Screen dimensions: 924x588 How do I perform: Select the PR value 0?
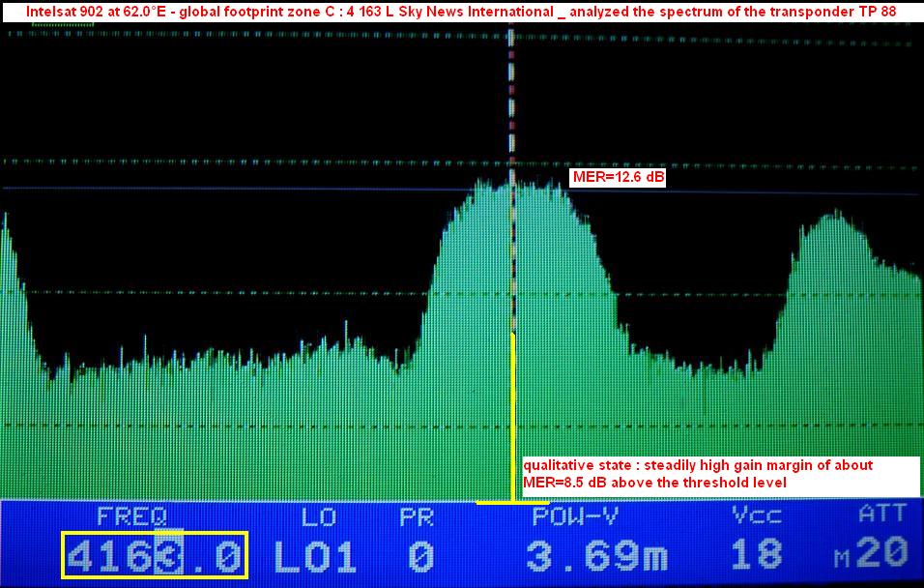(419, 556)
